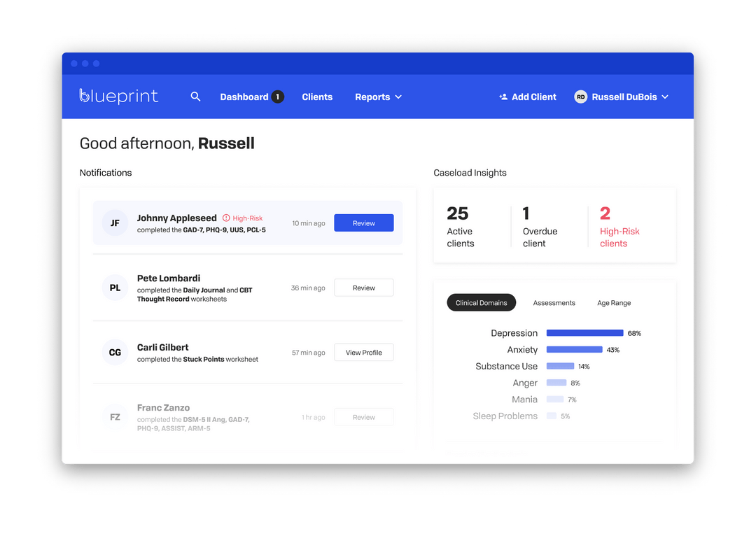
Task: Switch to the Assessments tab
Action: coord(554,303)
